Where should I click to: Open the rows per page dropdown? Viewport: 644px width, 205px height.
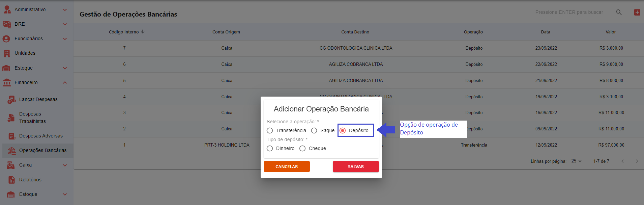[576, 161]
